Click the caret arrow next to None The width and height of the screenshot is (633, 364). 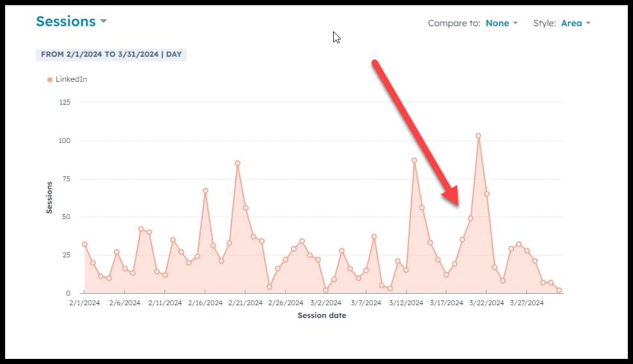pos(515,24)
